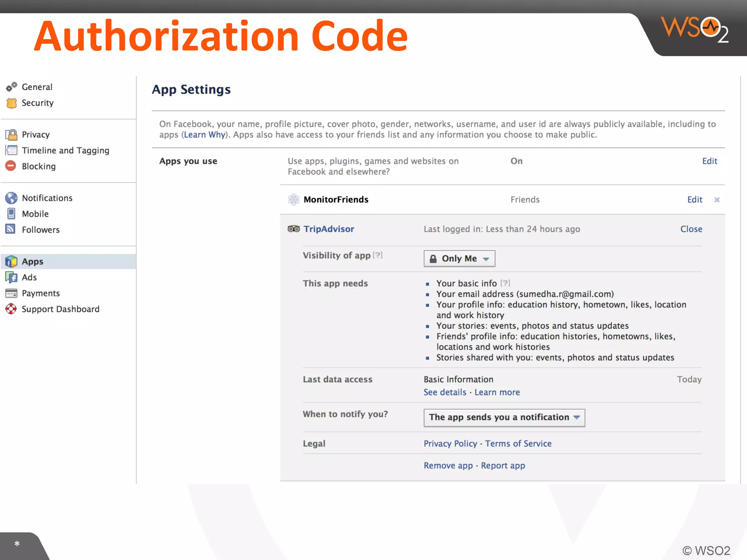
Task: Click the General gears icon
Action: pyautogui.click(x=11, y=87)
